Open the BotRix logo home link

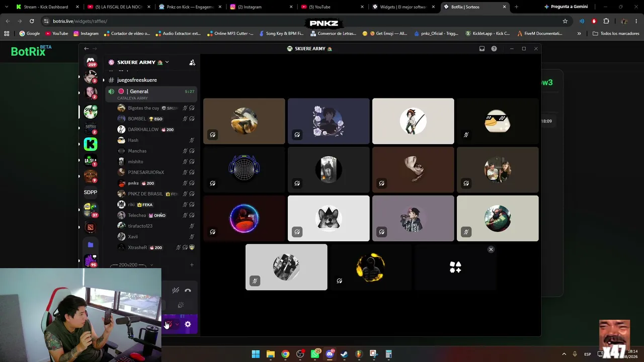click(31, 51)
